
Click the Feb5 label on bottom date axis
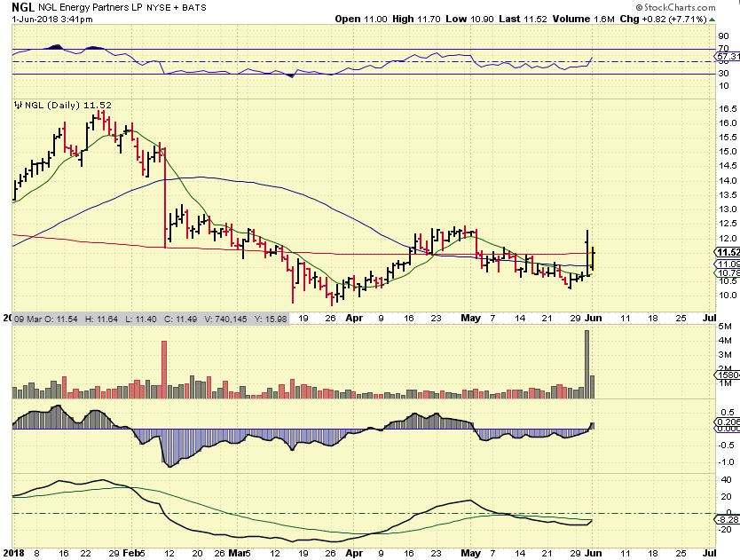pos(136,553)
